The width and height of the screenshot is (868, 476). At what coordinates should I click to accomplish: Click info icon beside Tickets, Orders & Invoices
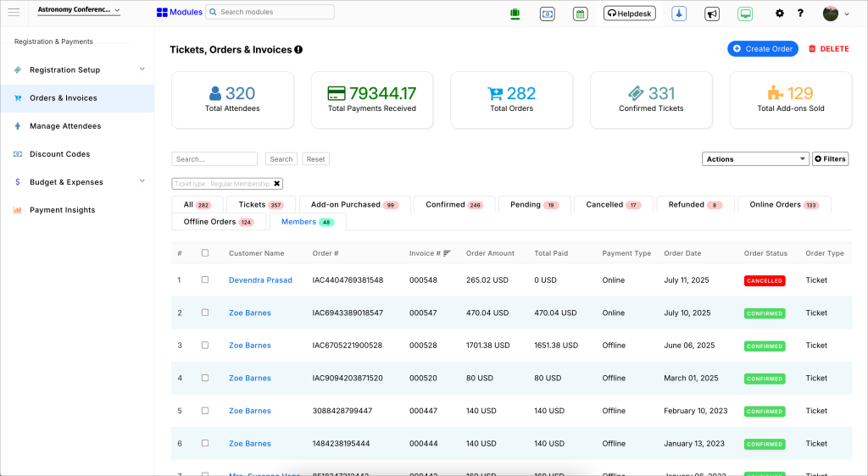298,50
